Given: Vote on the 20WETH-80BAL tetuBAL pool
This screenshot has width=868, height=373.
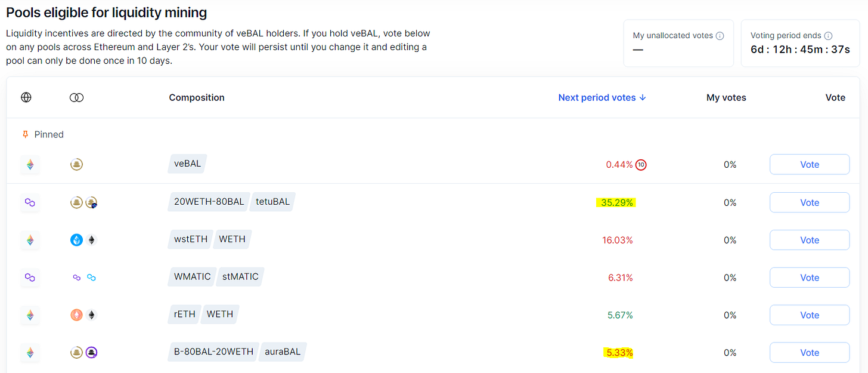Looking at the screenshot, I should (x=810, y=202).
